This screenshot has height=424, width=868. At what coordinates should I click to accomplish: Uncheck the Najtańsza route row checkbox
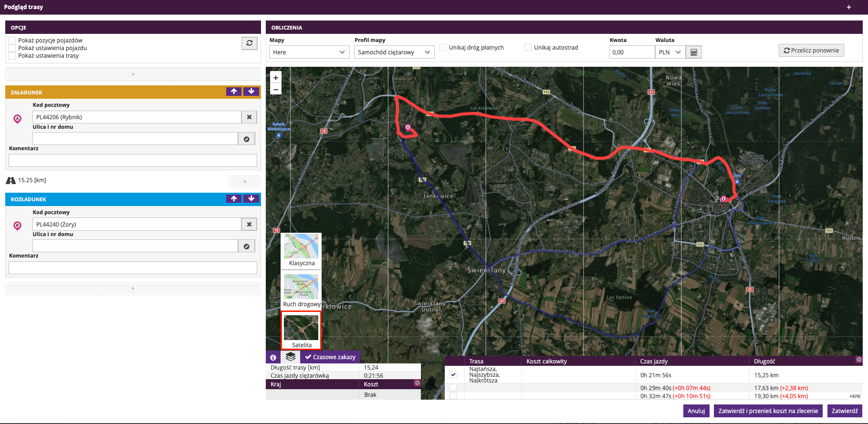[x=453, y=374]
